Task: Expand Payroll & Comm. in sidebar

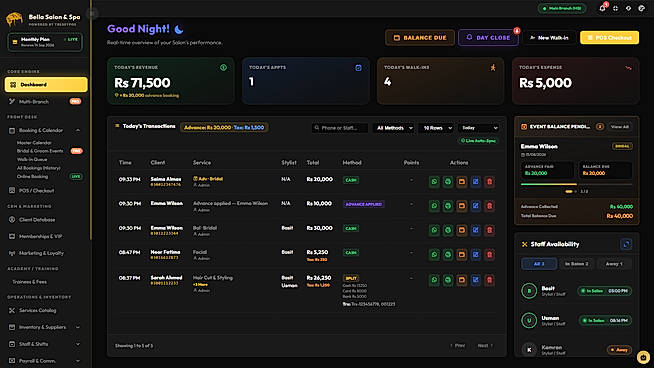Action: coord(45,361)
